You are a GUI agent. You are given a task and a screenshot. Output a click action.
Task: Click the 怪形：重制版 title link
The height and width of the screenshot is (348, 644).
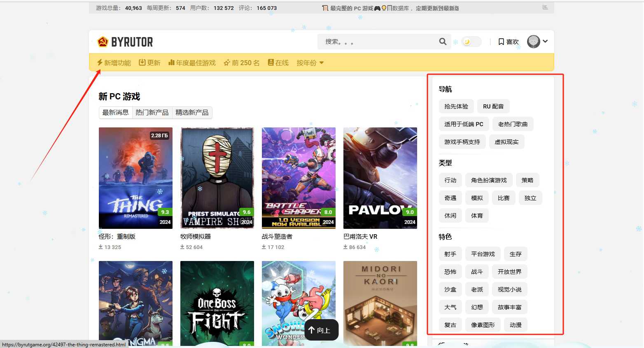click(117, 237)
